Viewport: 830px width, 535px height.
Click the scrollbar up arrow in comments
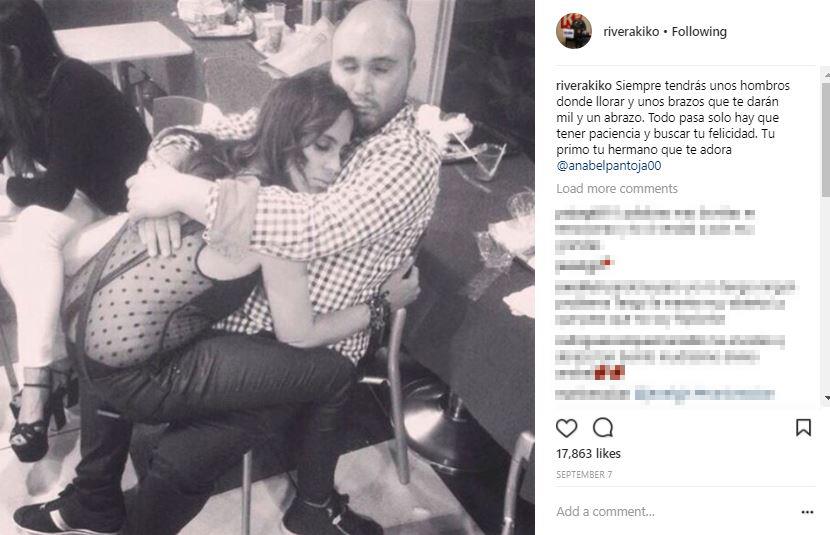point(826,76)
